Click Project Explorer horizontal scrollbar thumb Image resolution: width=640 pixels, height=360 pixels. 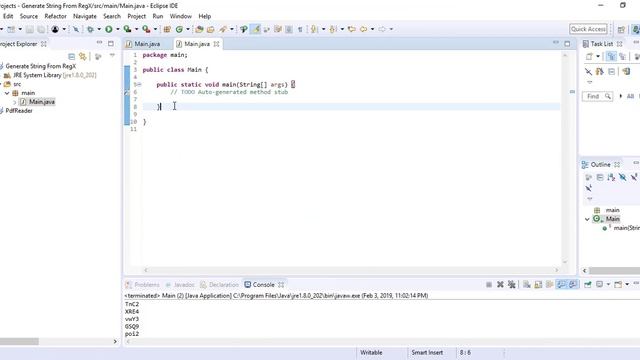(19, 341)
